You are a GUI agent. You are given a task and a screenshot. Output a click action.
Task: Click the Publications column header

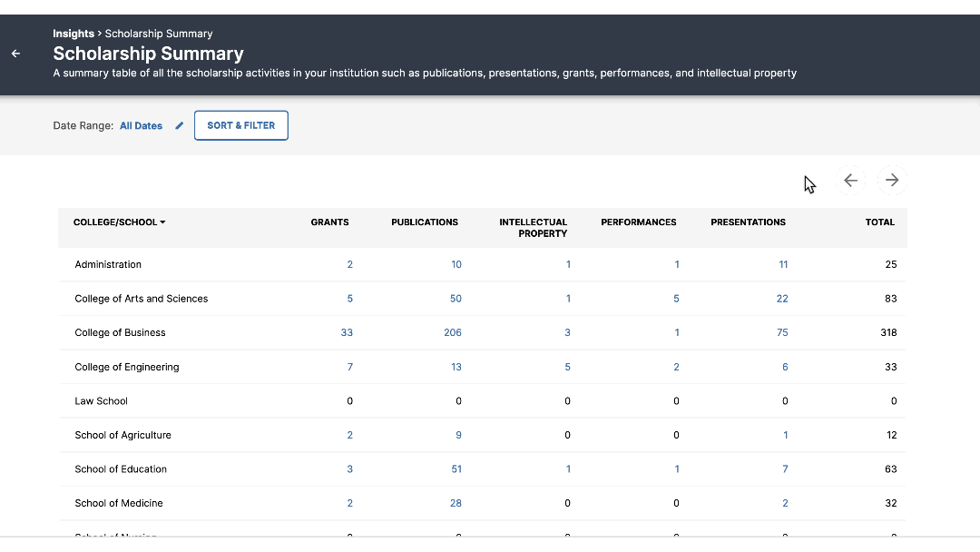tap(425, 222)
